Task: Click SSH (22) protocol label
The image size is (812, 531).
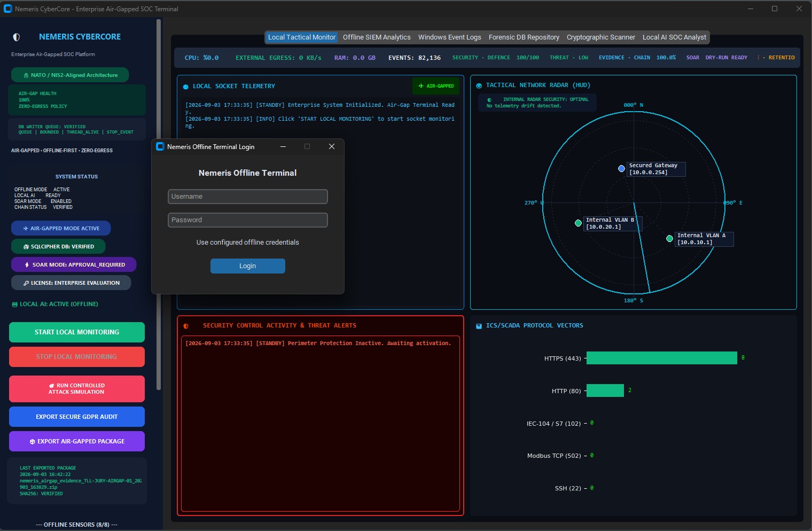Action: 568,488
